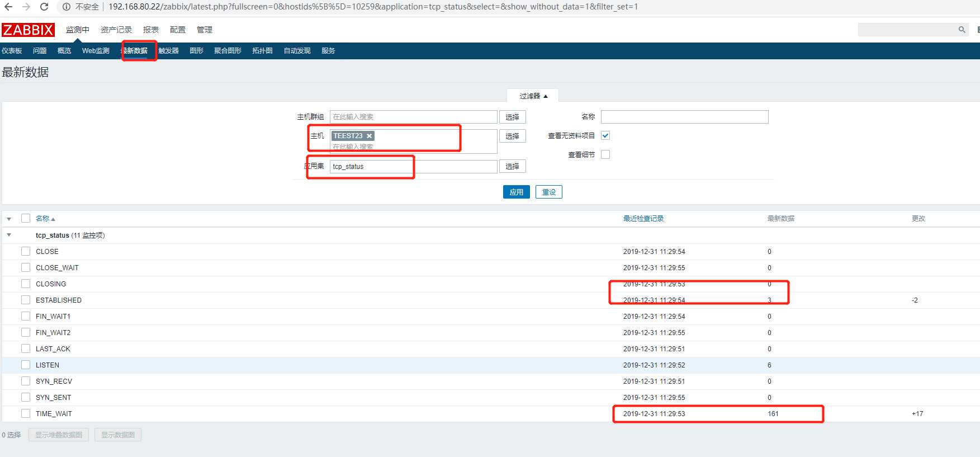Open the Discovery submenu

pos(297,51)
